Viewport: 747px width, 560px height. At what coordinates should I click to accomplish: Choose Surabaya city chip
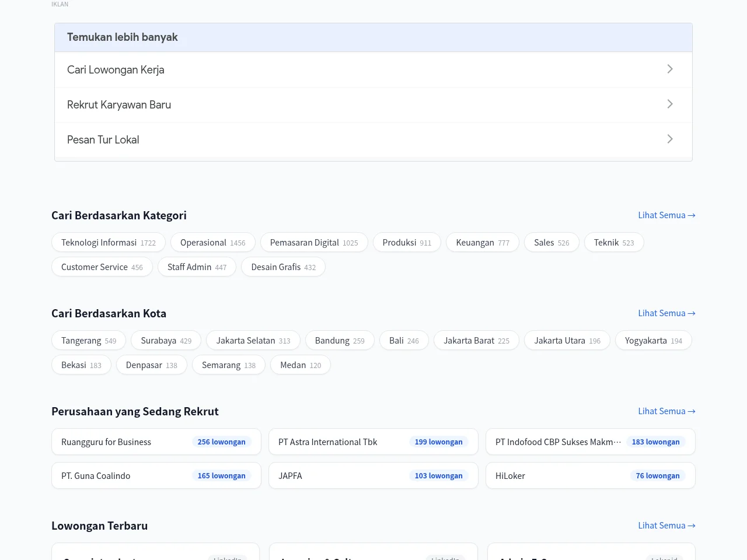click(166, 341)
